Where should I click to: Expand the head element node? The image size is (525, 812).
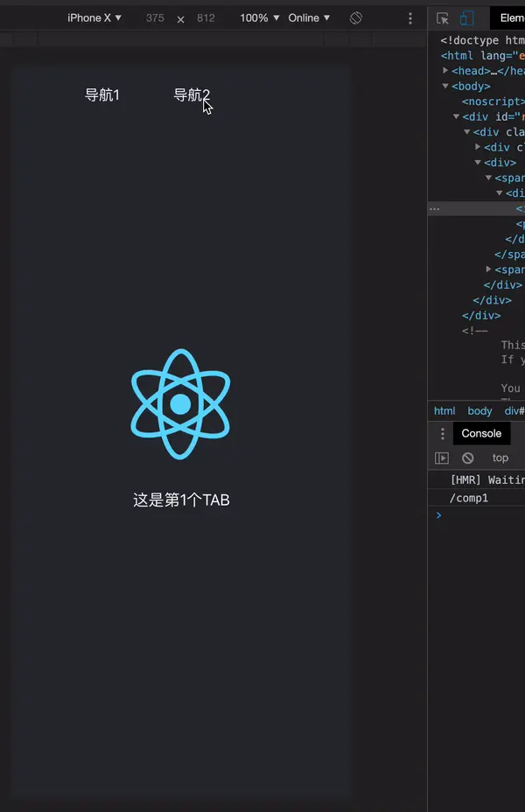[445, 70]
